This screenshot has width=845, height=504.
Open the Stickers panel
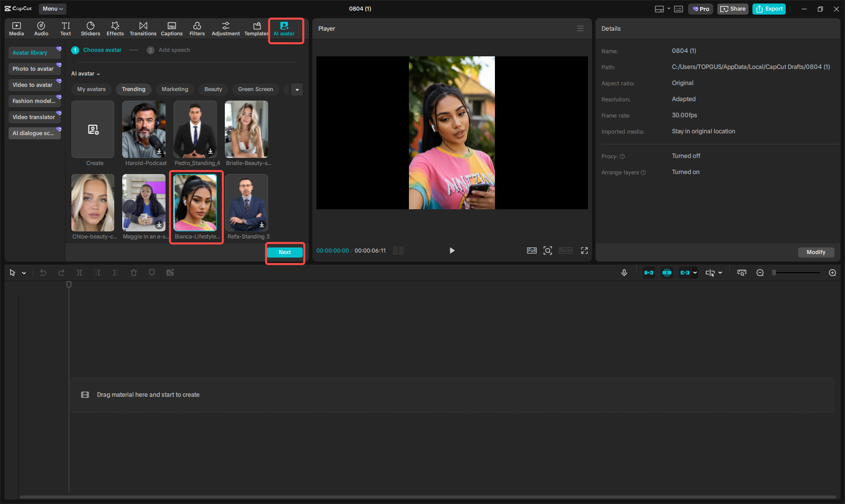[x=91, y=28]
